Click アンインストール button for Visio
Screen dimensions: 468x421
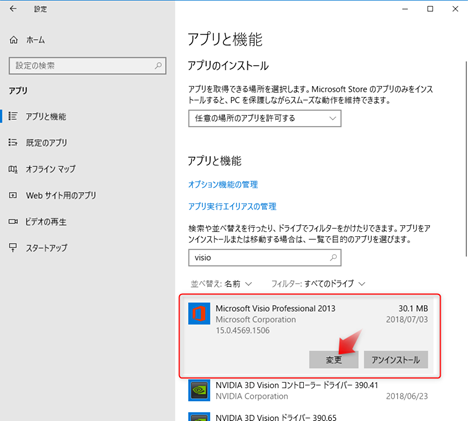point(396,360)
